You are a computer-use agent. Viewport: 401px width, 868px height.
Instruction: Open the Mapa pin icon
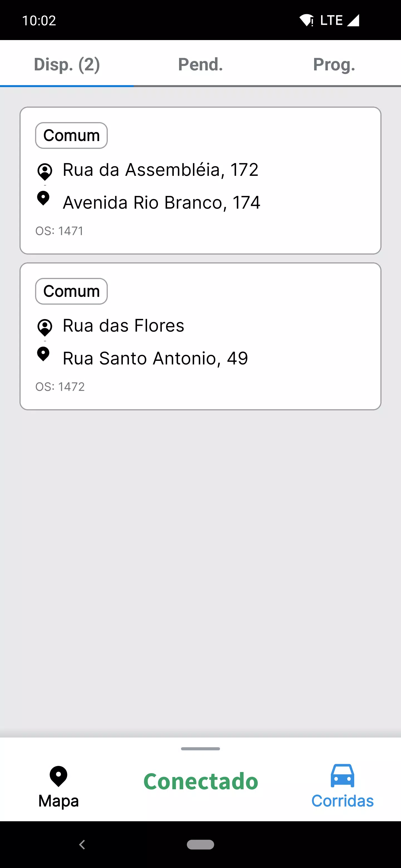click(x=58, y=776)
